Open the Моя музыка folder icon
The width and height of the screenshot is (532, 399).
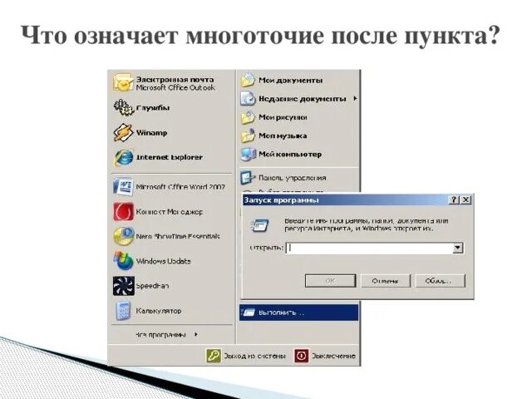(248, 135)
